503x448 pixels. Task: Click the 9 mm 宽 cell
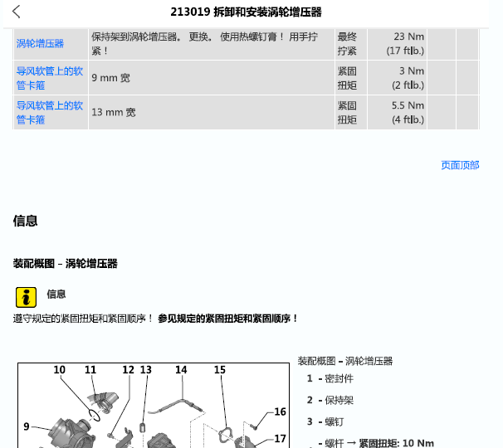click(212, 78)
